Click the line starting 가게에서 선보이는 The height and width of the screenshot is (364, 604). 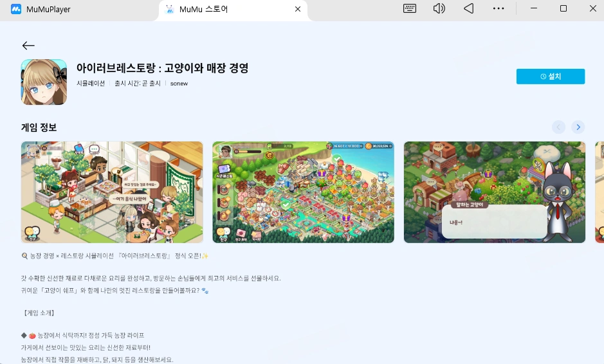(86, 347)
